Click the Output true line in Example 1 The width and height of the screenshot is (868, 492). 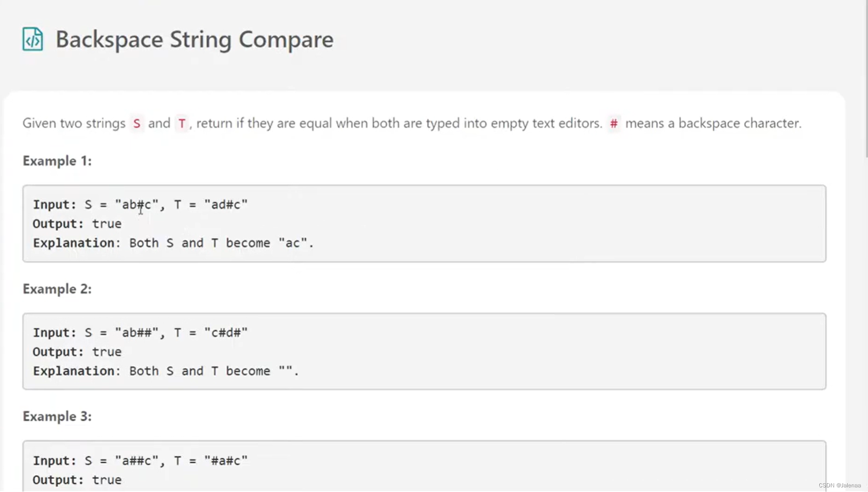click(x=77, y=224)
